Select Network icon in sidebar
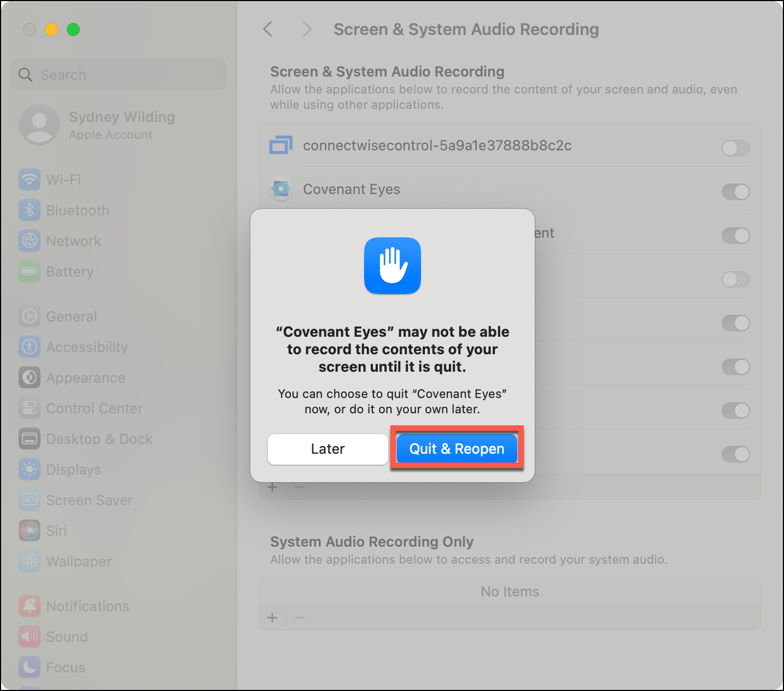The width and height of the screenshot is (784, 691). pos(30,241)
